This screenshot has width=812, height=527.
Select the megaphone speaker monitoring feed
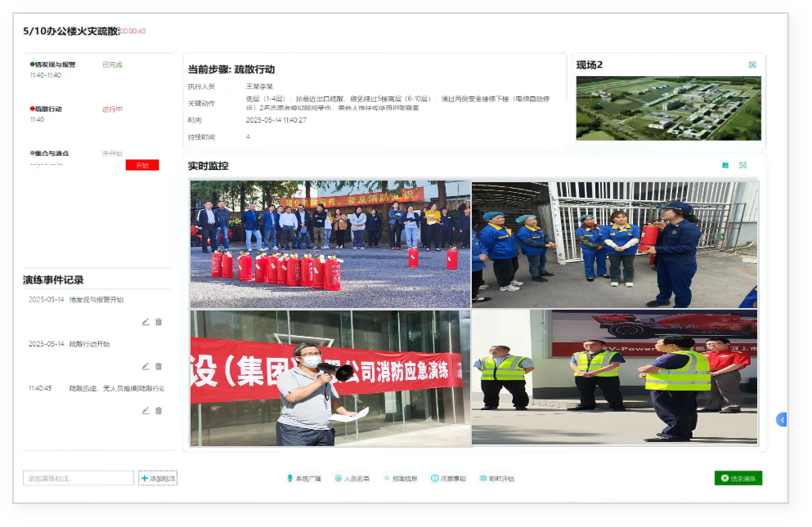(x=330, y=377)
